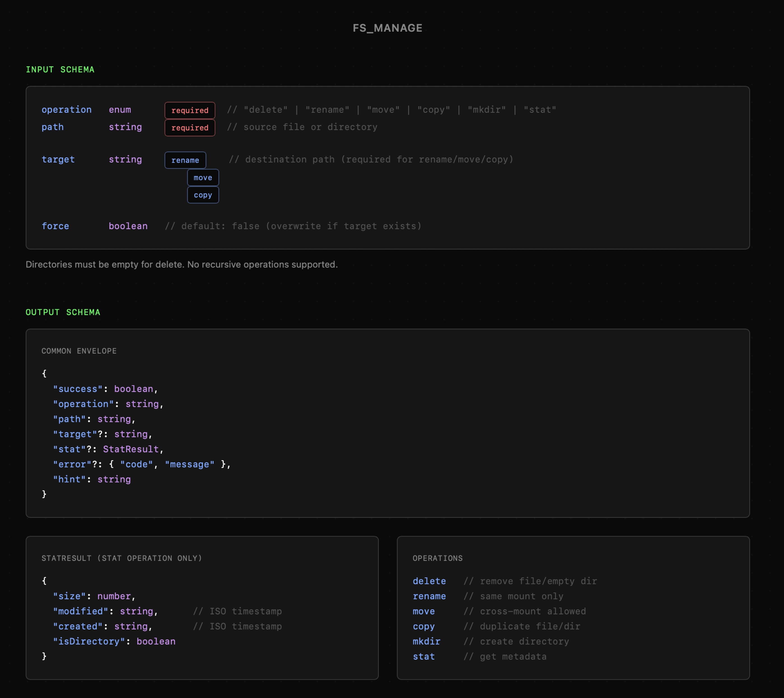Click the required badge next to path
784x698 pixels.
(190, 128)
